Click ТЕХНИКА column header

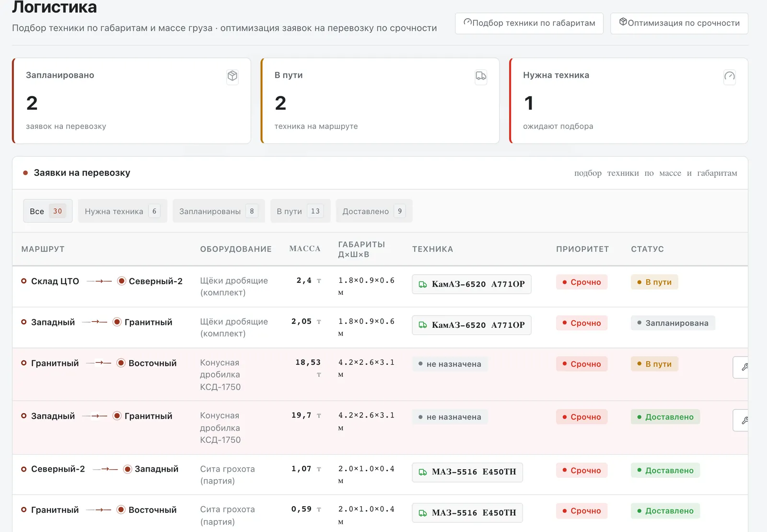coord(432,249)
